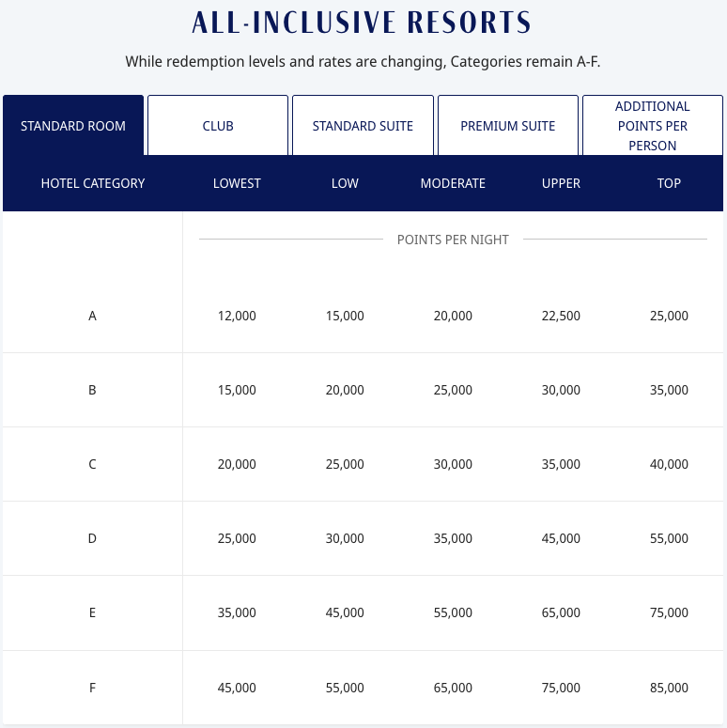The width and height of the screenshot is (727, 728).
Task: Click Category D Upper 45,000 cell
Action: (x=561, y=538)
